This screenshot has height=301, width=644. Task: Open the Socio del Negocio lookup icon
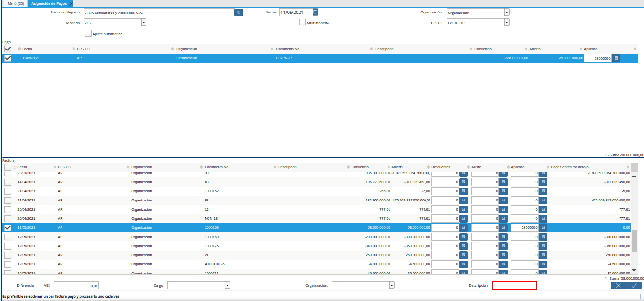(239, 13)
